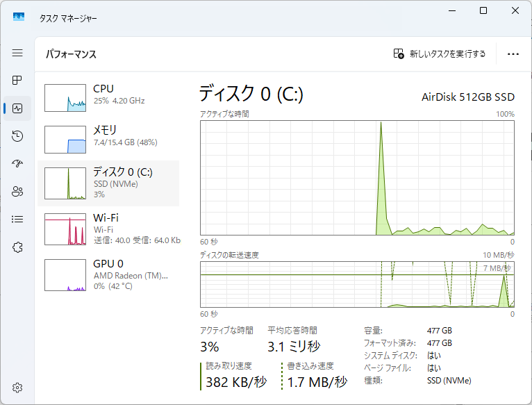Open Task Manager settings gear
This screenshot has width=532, height=405.
(x=18, y=387)
